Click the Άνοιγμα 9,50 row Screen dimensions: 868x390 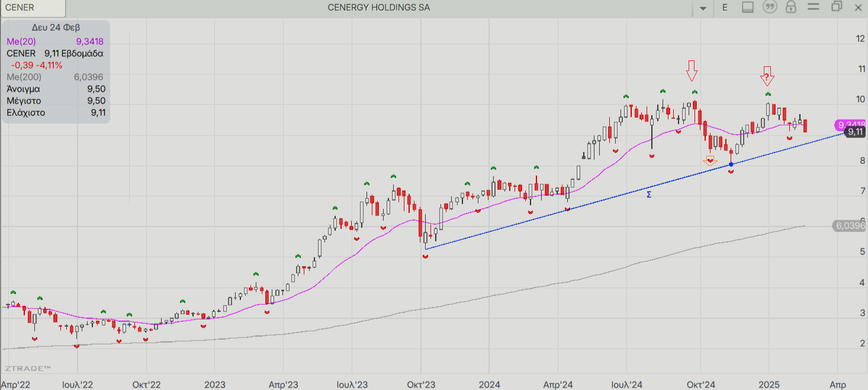(56, 89)
